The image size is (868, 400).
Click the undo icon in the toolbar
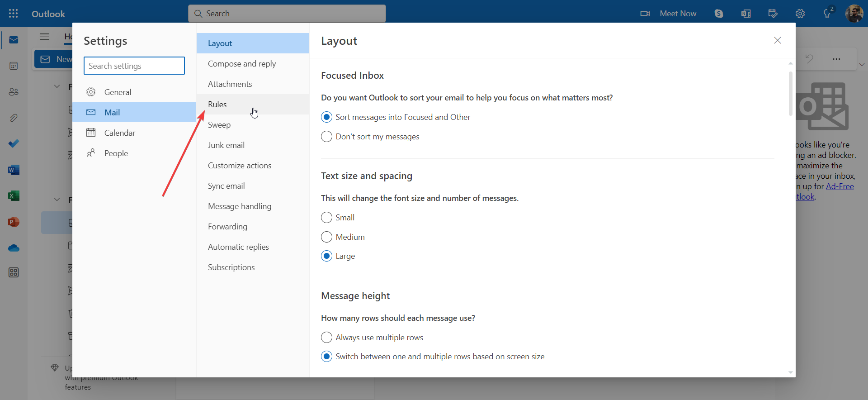pos(809,59)
